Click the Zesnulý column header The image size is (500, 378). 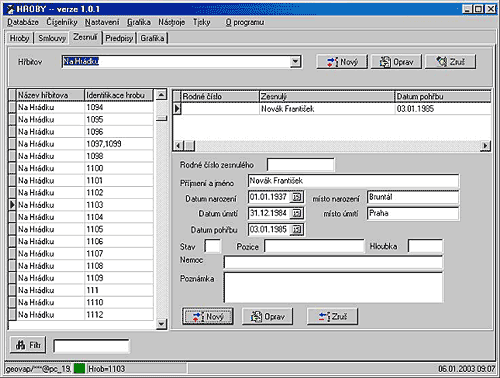(x=327, y=97)
